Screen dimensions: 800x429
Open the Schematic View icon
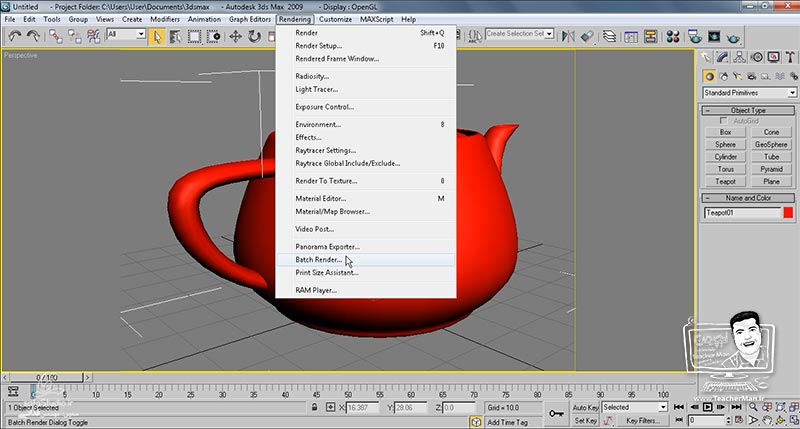651,36
